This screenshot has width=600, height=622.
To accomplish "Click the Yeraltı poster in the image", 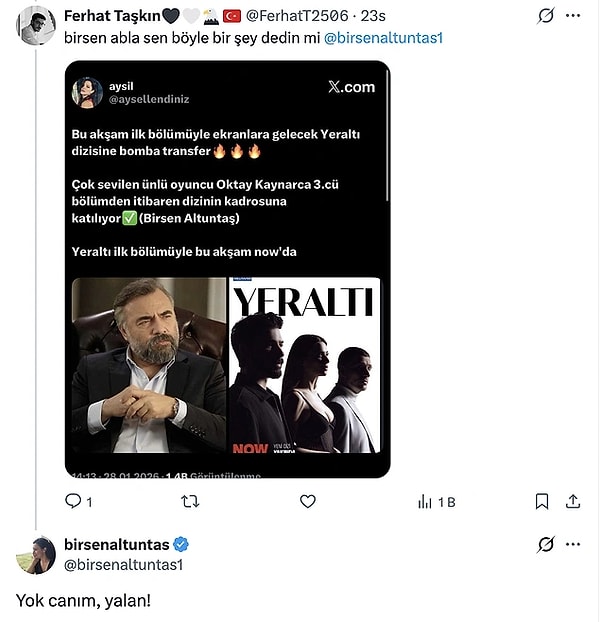I will coord(304,366).
